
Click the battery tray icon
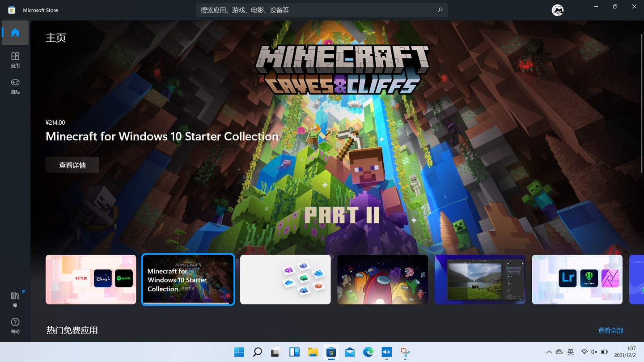605,352
